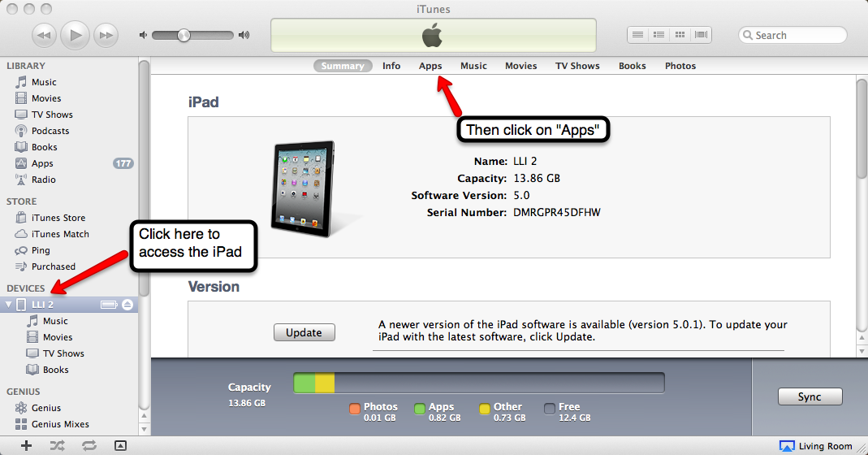Open the Living Room AirPlay menu
The width and height of the screenshot is (868, 455).
click(815, 446)
